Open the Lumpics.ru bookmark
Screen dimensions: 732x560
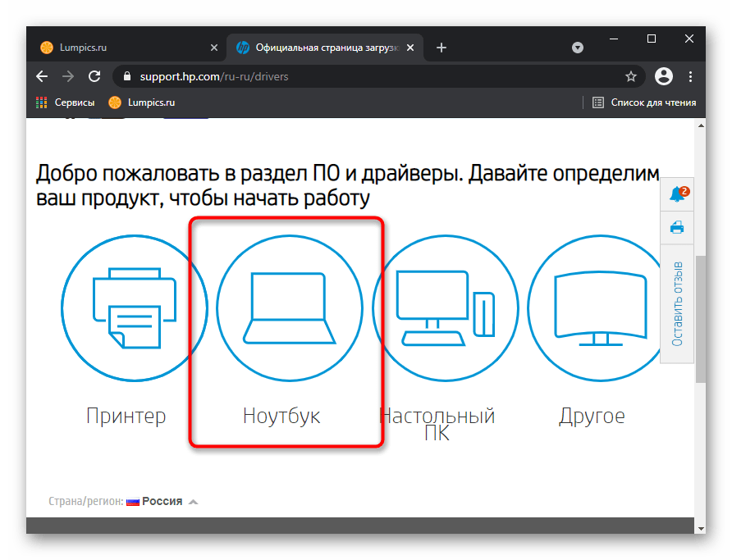pyautogui.click(x=142, y=102)
